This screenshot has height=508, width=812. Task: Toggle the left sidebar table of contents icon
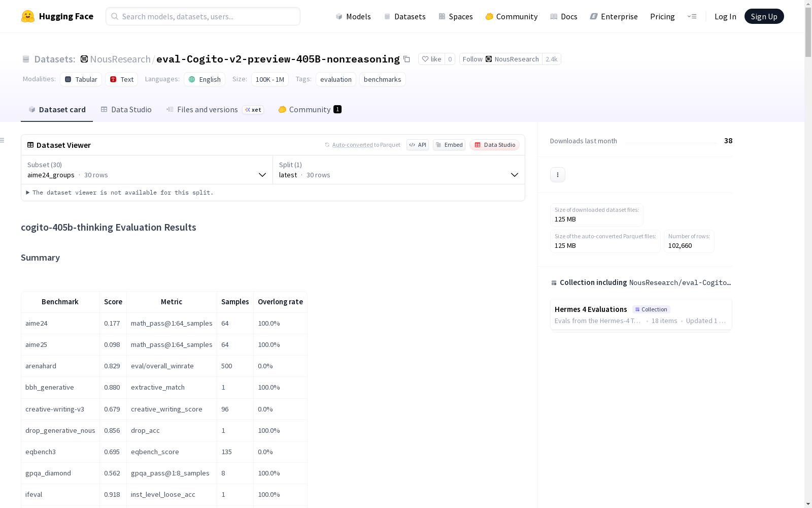tap(3, 140)
